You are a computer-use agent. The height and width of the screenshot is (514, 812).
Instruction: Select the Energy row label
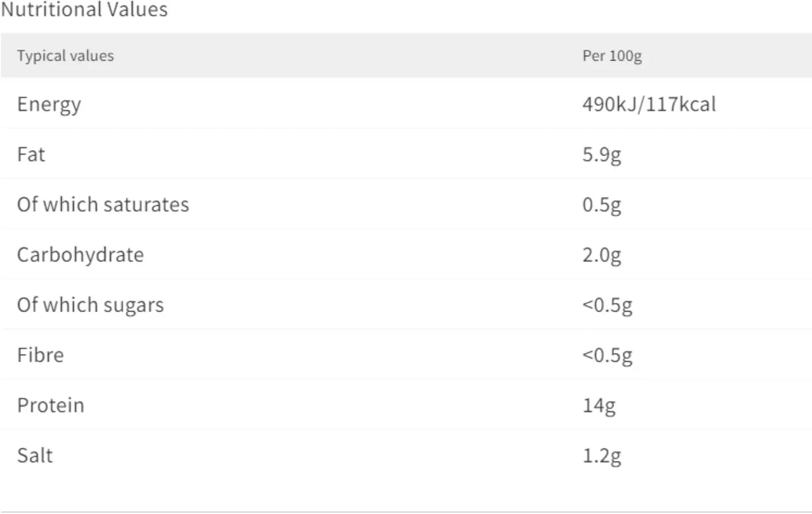[49, 105]
